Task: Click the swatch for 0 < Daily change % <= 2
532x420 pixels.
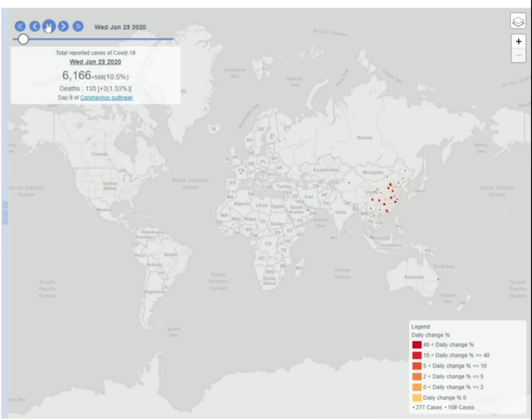Action: tap(417, 387)
